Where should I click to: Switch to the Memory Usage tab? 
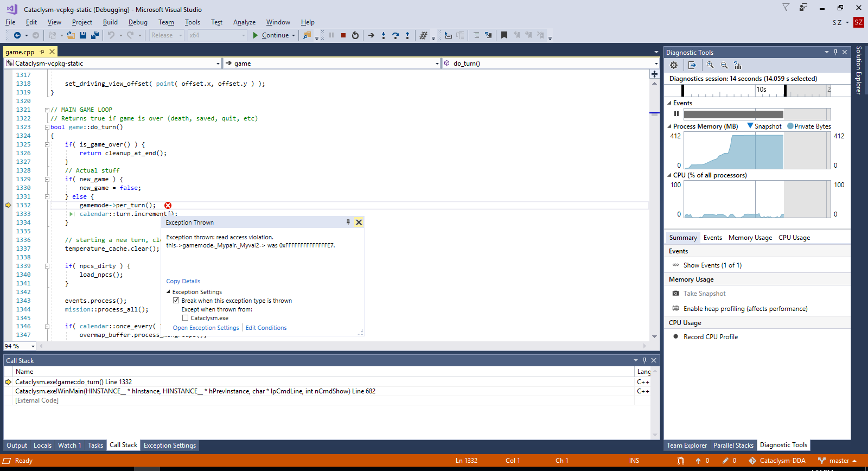[x=750, y=238]
